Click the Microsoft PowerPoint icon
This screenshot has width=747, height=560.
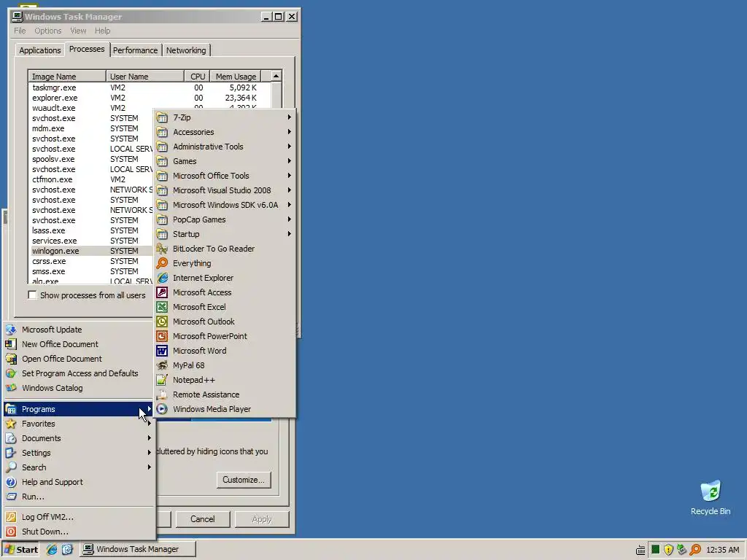point(163,336)
